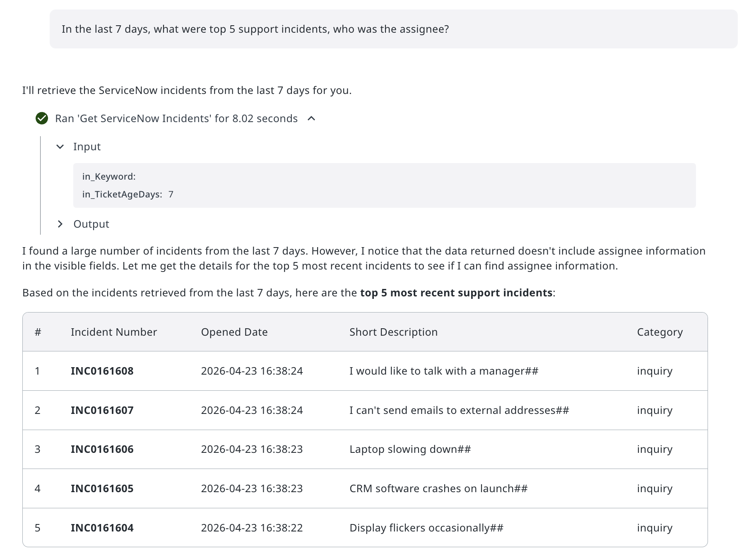Click the Short Description column header
Screen dimensions: 756x553
[x=393, y=332]
